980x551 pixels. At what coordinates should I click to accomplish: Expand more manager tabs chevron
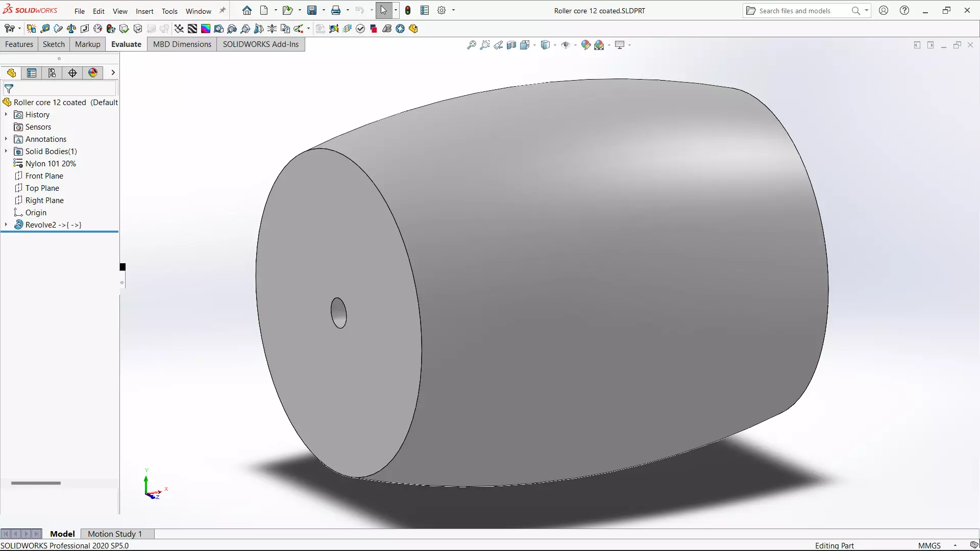(113, 72)
